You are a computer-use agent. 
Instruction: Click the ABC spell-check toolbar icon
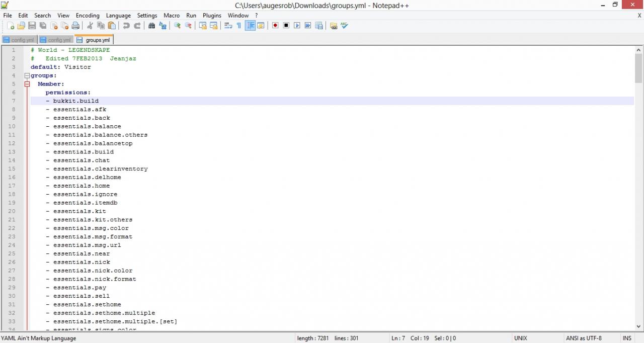point(345,26)
